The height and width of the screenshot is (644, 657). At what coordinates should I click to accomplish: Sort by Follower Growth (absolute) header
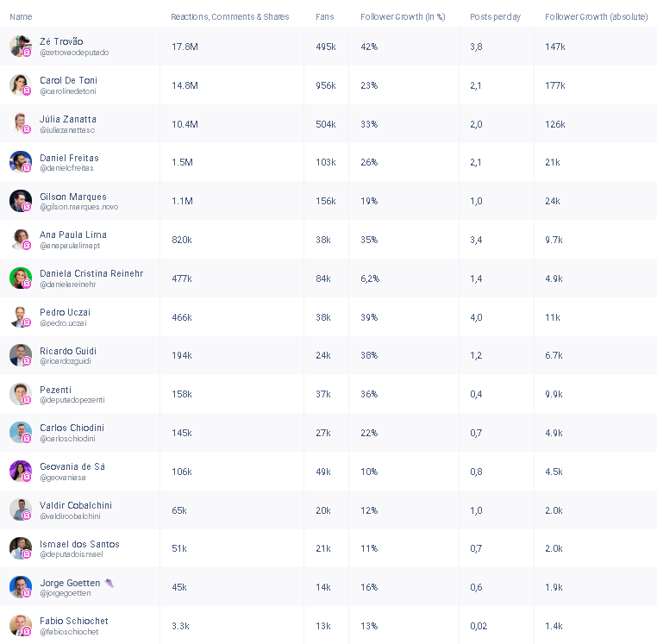pyautogui.click(x=596, y=16)
